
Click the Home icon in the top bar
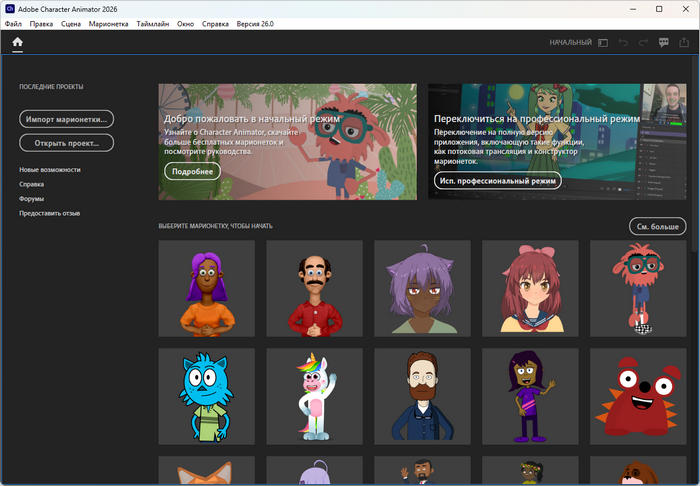tap(17, 43)
